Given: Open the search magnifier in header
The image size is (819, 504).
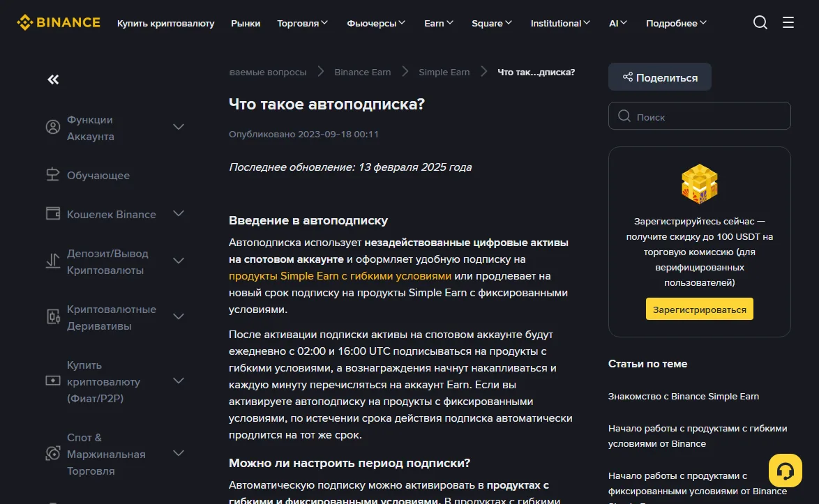Looking at the screenshot, I should point(760,22).
